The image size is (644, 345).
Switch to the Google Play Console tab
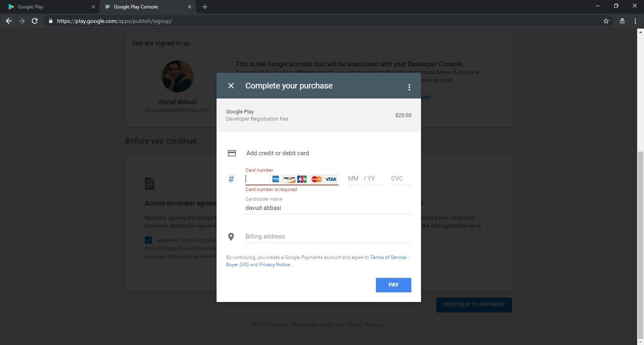(147, 7)
